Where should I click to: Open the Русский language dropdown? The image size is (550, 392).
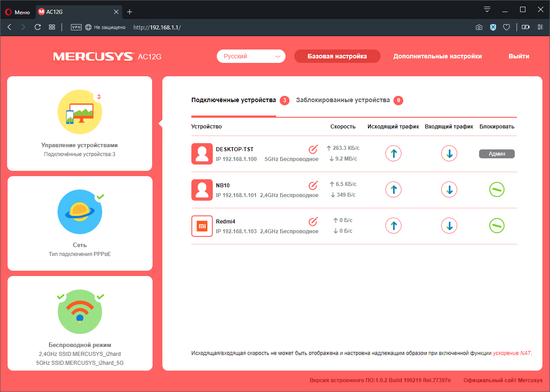(x=251, y=56)
